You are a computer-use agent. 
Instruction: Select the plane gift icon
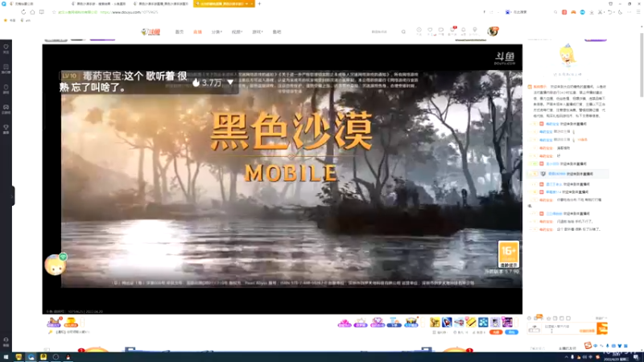tap(459, 323)
